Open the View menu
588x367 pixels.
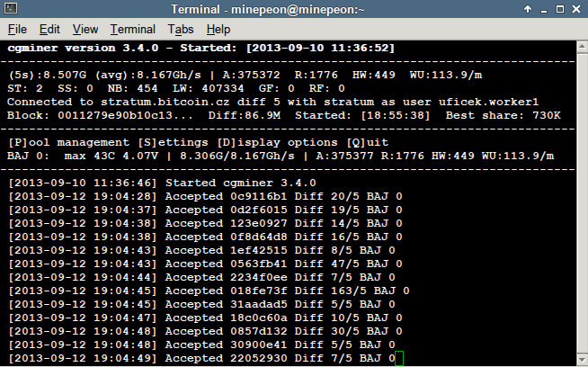click(x=85, y=30)
